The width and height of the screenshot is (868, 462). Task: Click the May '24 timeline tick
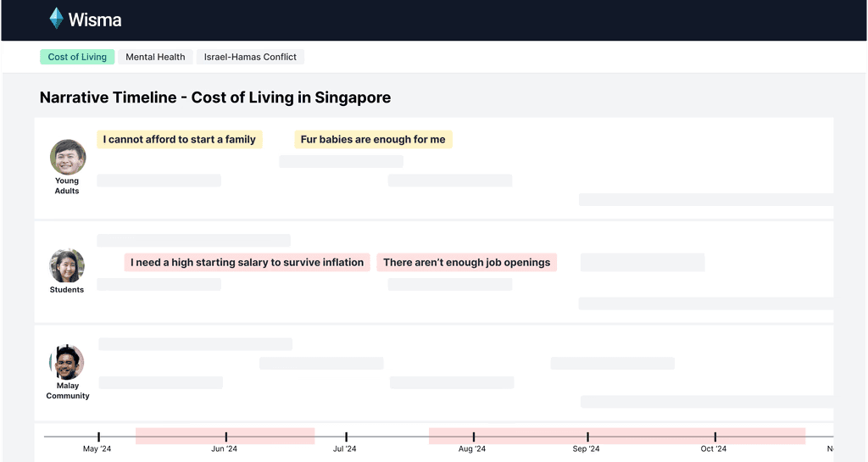(x=98, y=437)
